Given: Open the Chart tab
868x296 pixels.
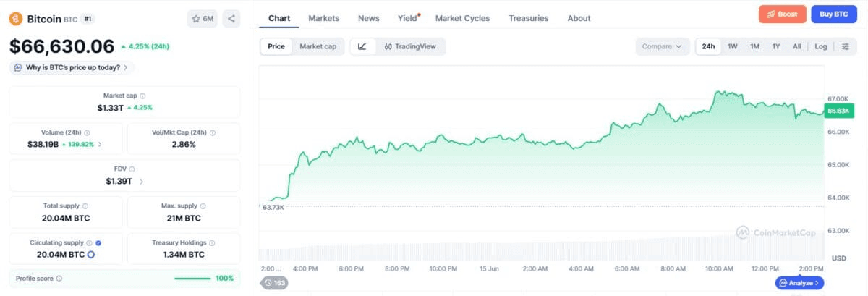Looking at the screenshot, I should pos(279,18).
